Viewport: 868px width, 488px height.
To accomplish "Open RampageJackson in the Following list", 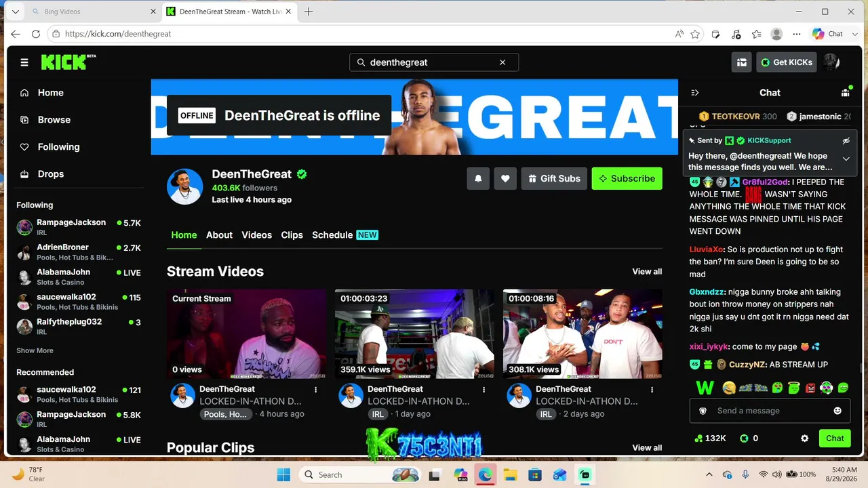I will coord(79,227).
